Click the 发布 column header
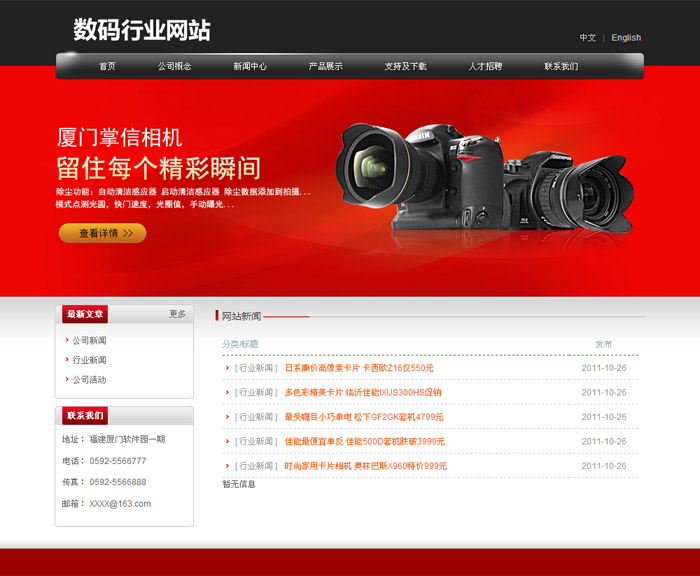The image size is (700, 576). [604, 344]
